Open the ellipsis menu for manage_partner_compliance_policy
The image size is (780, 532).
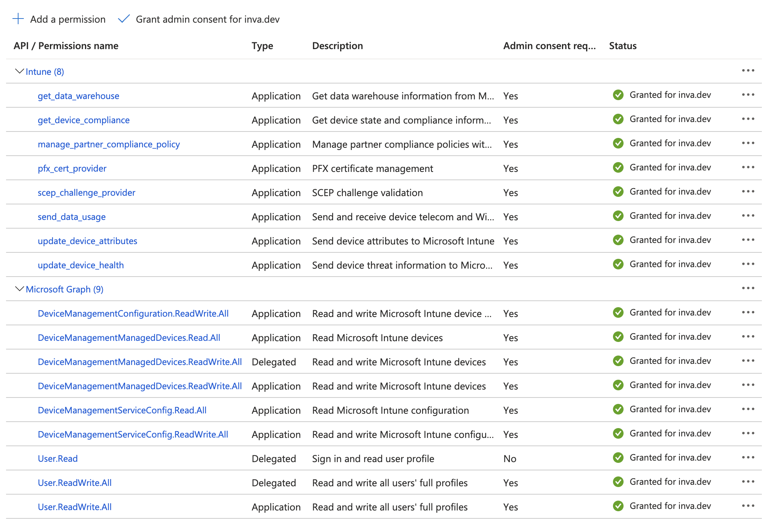pos(748,143)
